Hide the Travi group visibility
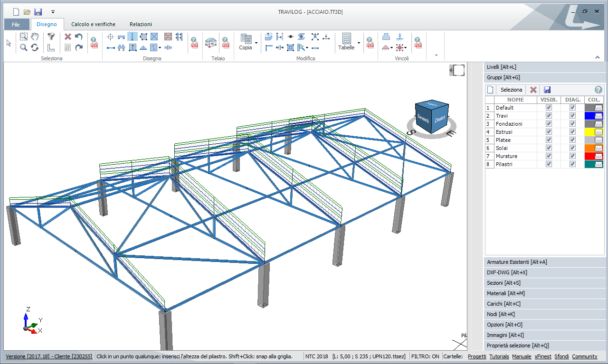This screenshot has width=608, height=364. (x=549, y=116)
